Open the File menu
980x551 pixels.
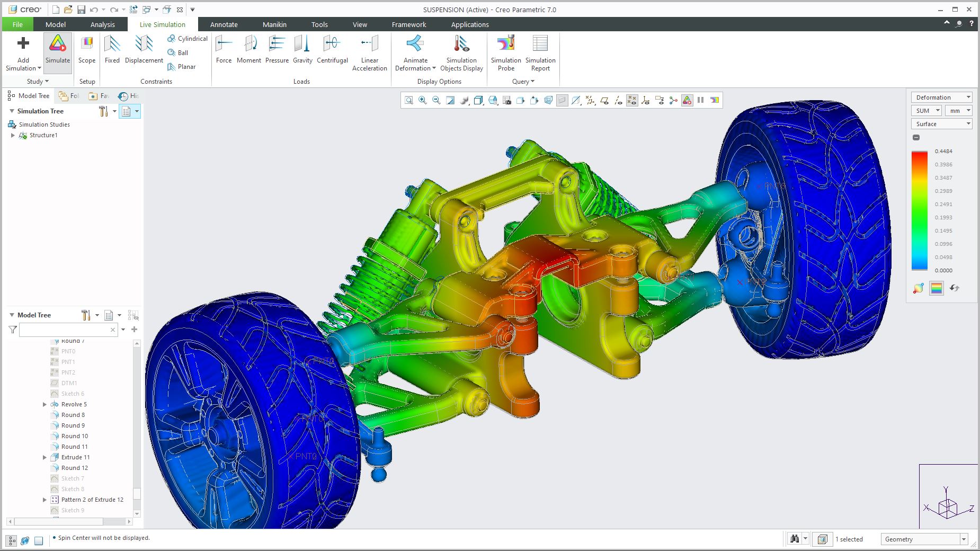click(x=17, y=24)
